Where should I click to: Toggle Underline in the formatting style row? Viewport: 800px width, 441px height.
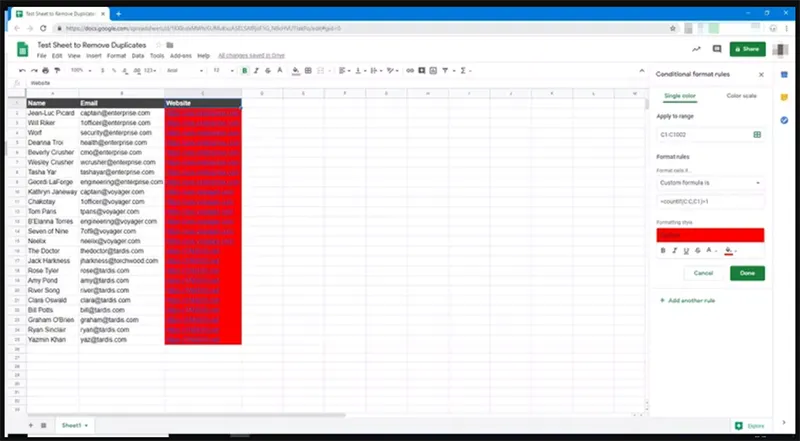pos(686,251)
